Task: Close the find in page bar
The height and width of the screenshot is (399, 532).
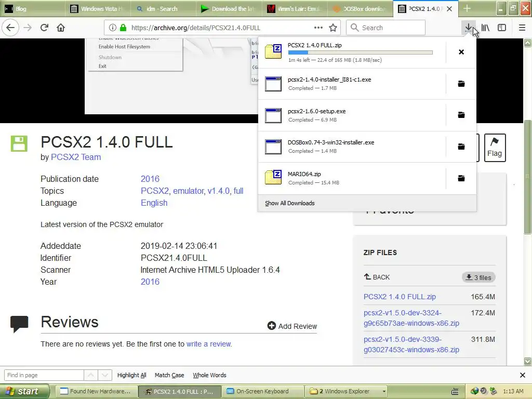Action: (523, 375)
